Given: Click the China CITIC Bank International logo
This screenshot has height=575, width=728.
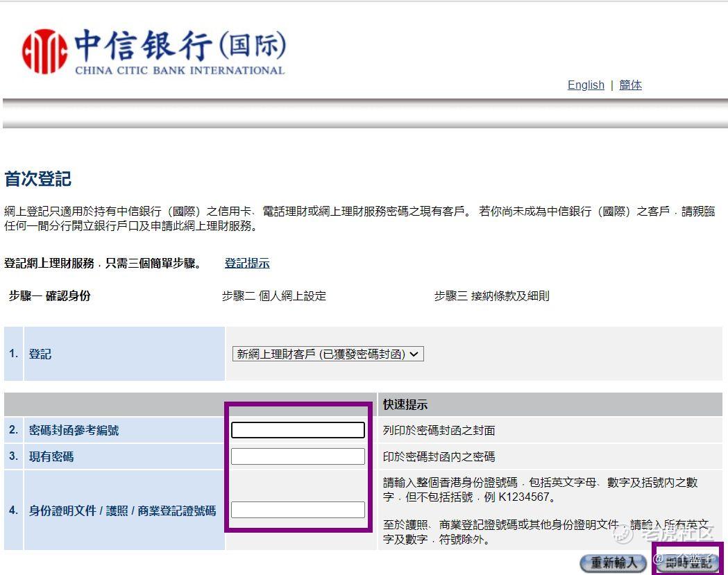Looking at the screenshot, I should [153, 51].
